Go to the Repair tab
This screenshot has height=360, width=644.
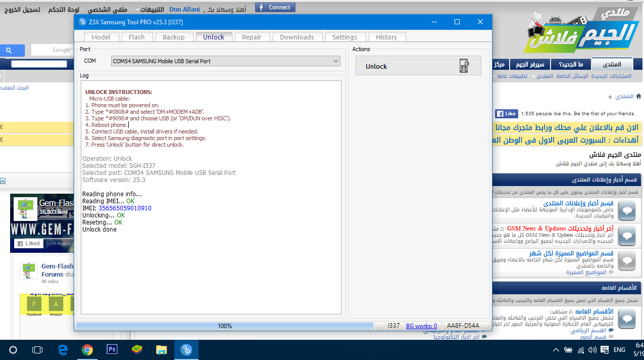coord(252,37)
